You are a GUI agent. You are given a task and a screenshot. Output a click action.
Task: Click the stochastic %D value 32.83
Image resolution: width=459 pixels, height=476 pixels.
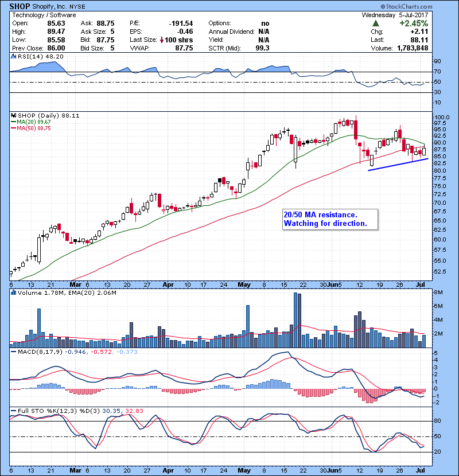(134, 411)
